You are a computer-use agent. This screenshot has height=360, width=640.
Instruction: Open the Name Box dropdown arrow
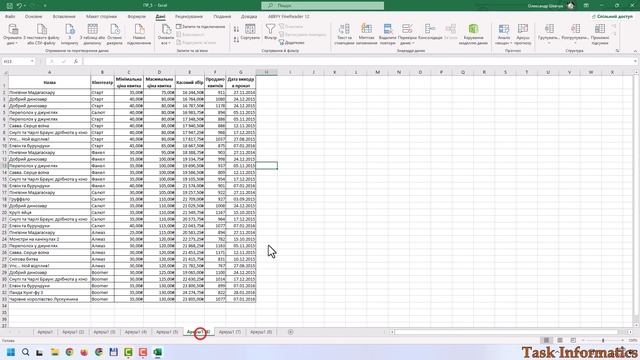[32, 61]
